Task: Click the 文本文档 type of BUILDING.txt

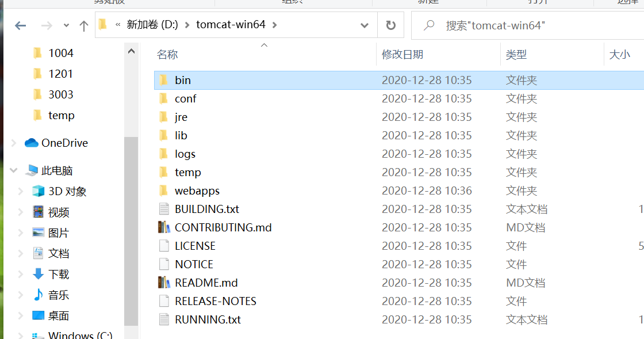Action: [x=527, y=209]
